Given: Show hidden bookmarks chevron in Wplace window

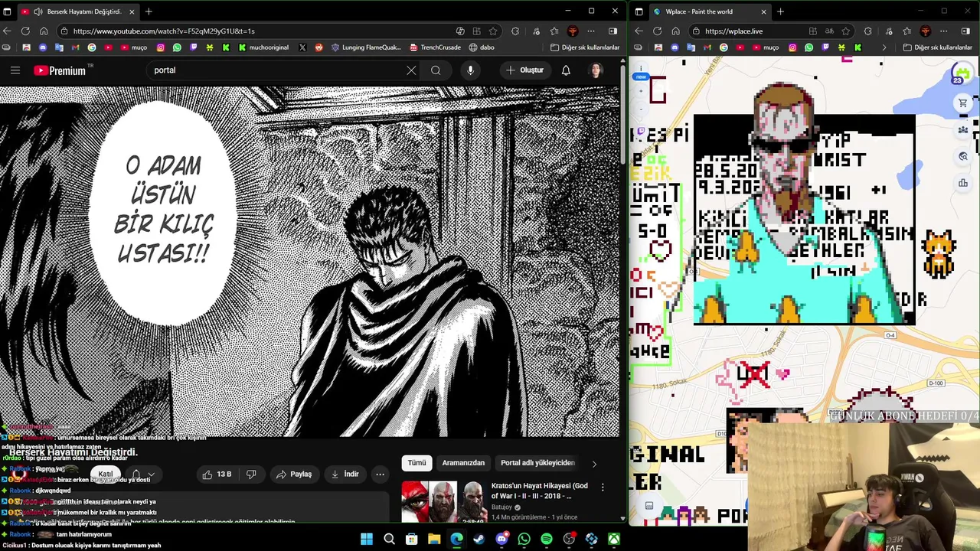Looking at the screenshot, I should pyautogui.click(x=884, y=47).
